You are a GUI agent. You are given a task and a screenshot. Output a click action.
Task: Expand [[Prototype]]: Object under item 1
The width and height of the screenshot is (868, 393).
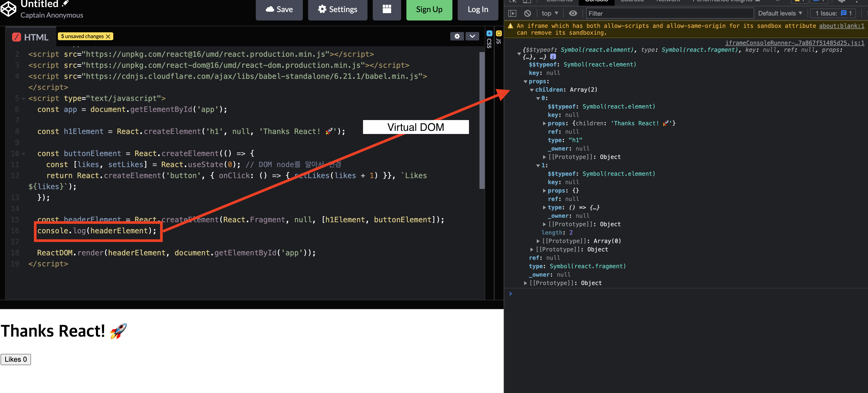click(x=544, y=224)
